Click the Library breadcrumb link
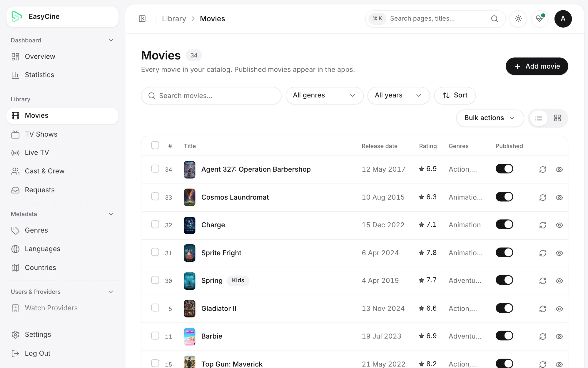Image resolution: width=588 pixels, height=368 pixels. click(174, 19)
